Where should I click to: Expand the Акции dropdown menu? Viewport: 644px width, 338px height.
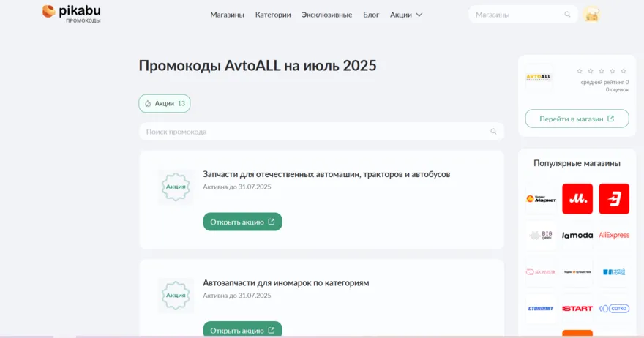point(405,15)
